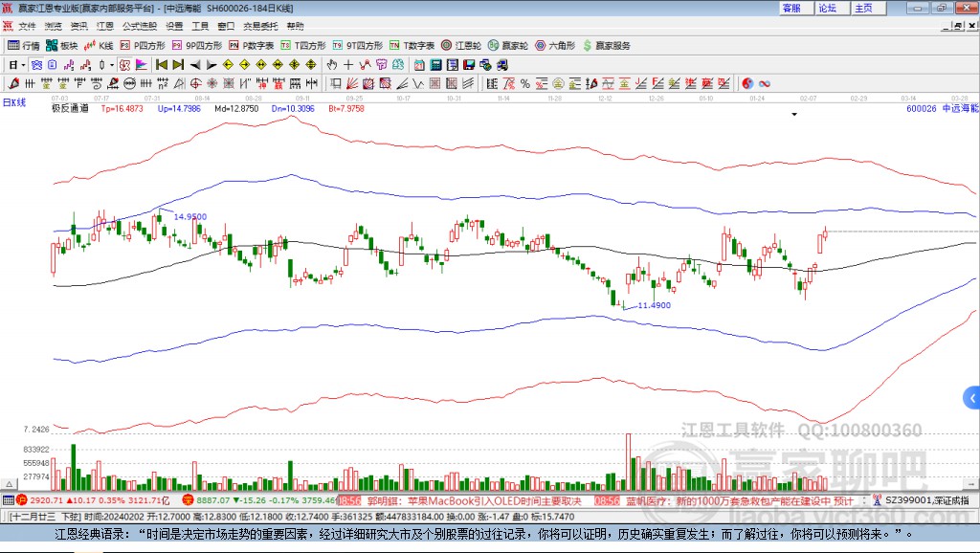Select the crosshair cursor tool
The width and height of the screenshot is (980, 553).
pos(348,65)
